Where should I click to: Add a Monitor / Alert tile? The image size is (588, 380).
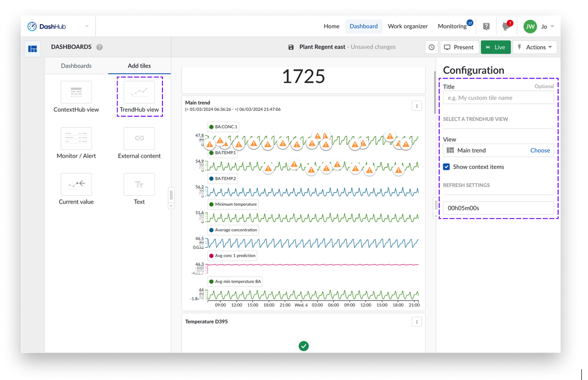click(76, 139)
